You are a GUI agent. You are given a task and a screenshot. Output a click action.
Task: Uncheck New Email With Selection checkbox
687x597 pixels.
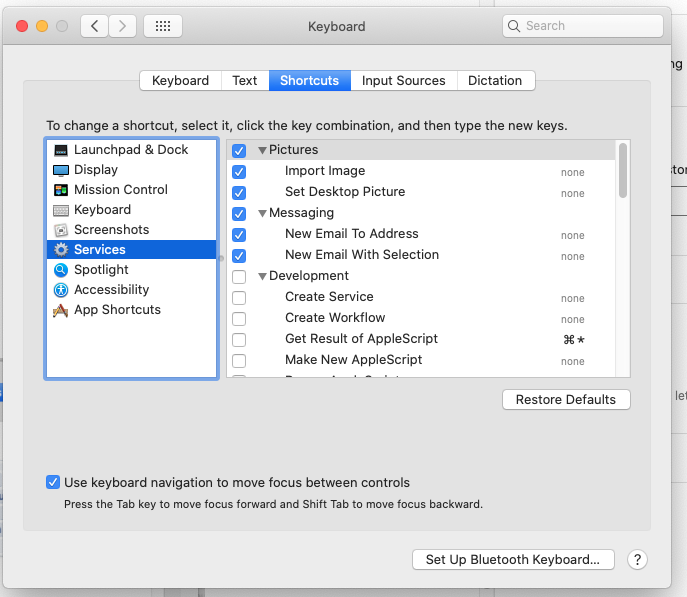(x=239, y=256)
